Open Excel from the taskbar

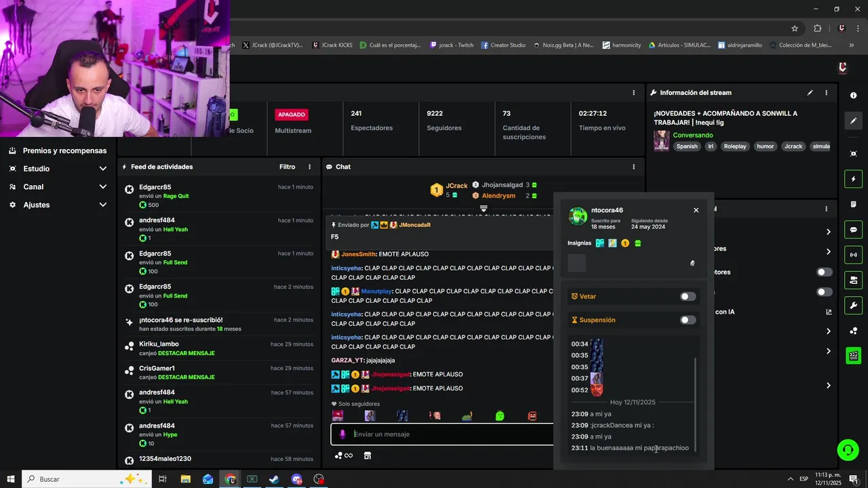point(252,479)
